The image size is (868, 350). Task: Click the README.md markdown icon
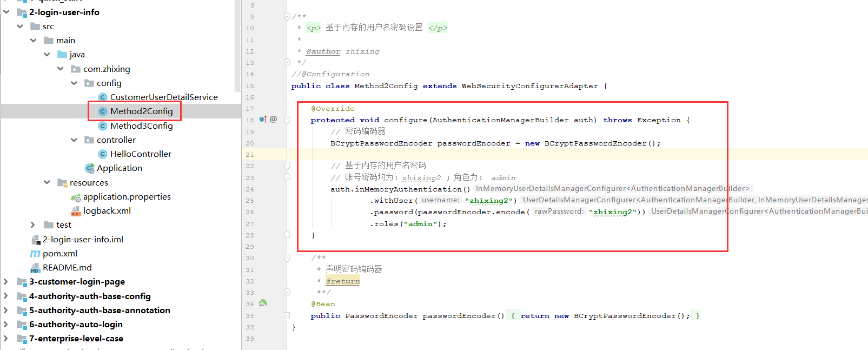(35, 268)
